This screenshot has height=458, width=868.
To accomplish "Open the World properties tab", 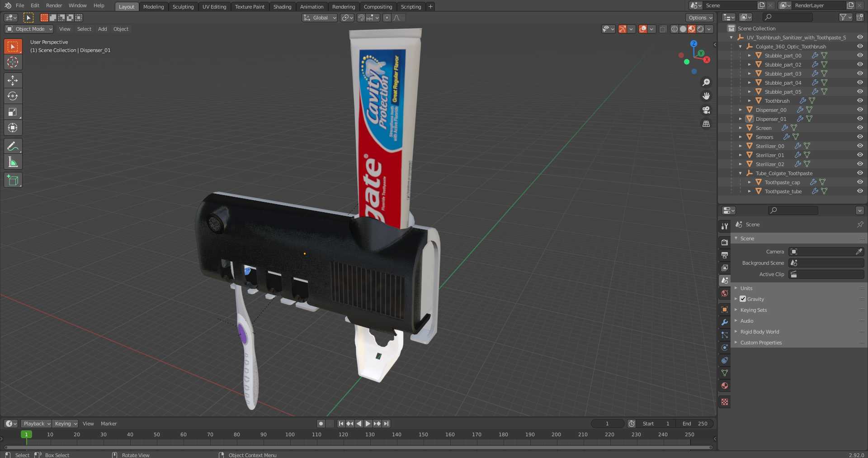I will pos(725,293).
